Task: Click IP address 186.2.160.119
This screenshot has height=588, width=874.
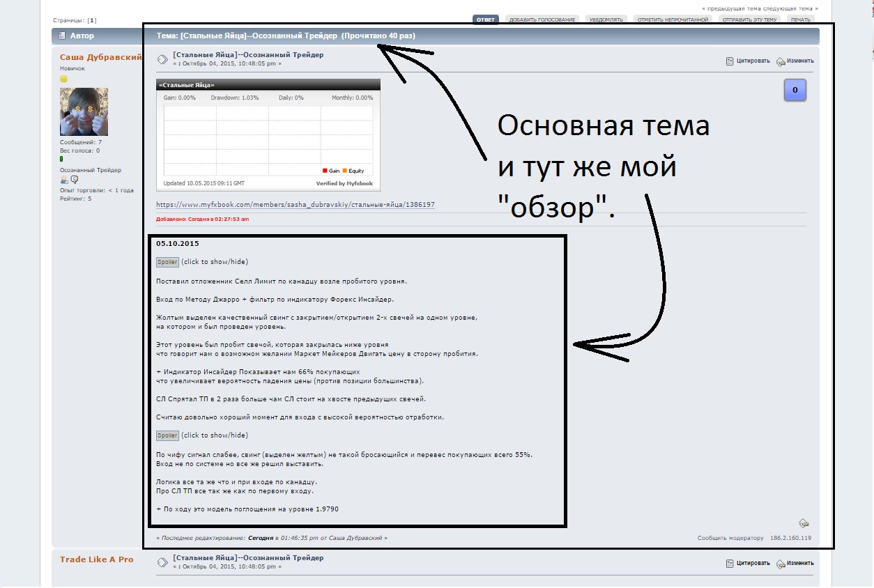Action: 791,538
